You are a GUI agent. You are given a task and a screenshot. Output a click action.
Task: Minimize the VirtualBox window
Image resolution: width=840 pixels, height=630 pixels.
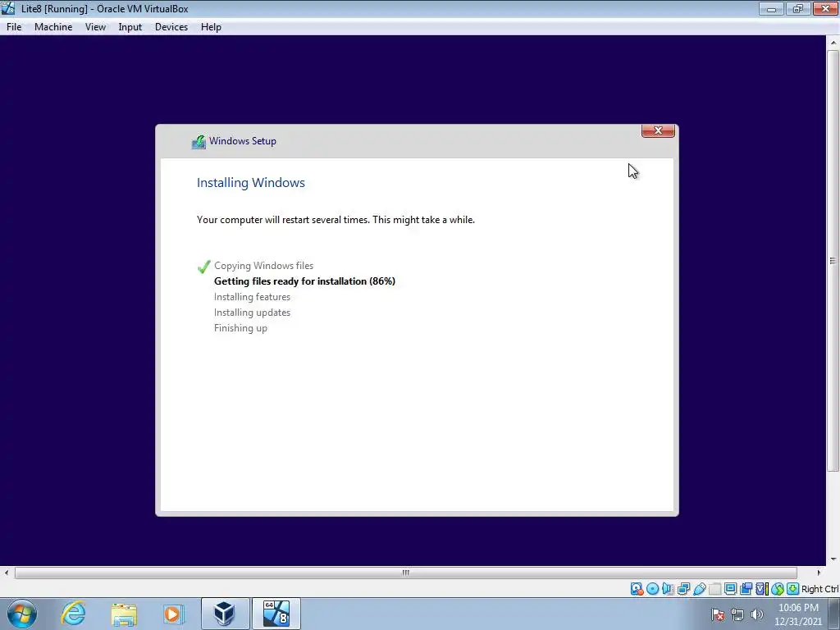pos(771,8)
